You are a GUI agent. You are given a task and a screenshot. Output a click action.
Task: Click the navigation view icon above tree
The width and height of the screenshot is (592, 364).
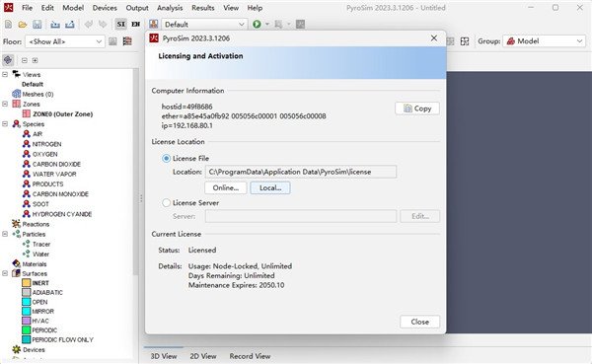8,60
